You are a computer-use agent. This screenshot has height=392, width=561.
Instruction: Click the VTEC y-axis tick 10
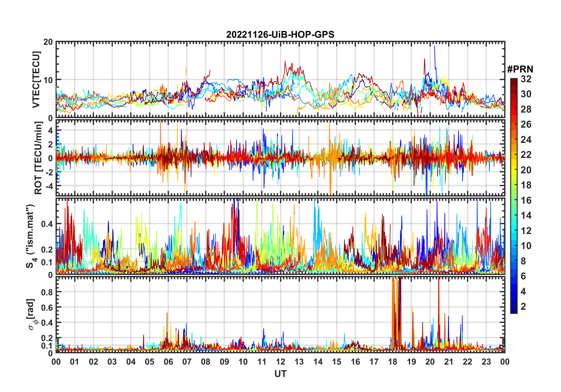point(48,80)
